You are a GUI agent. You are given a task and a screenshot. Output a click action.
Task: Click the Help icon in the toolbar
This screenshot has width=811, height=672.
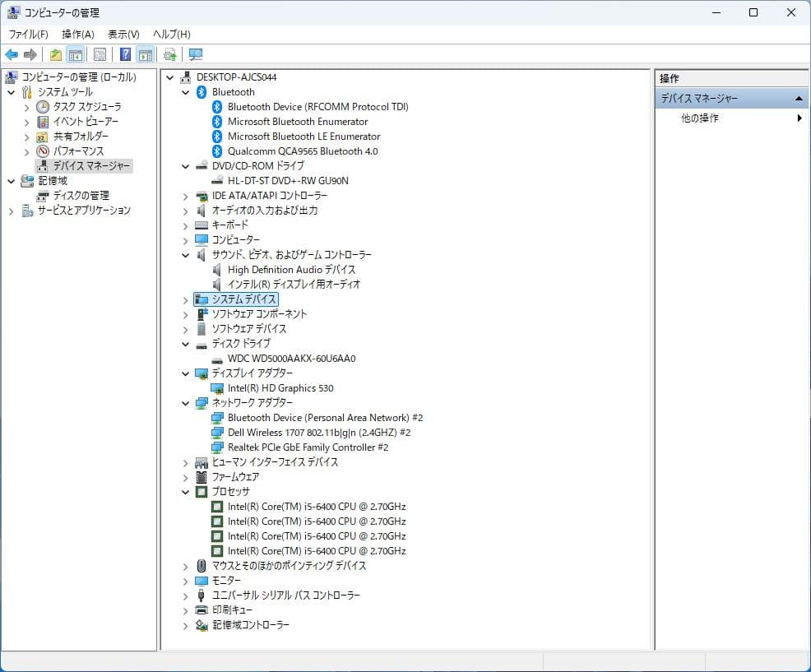click(125, 54)
